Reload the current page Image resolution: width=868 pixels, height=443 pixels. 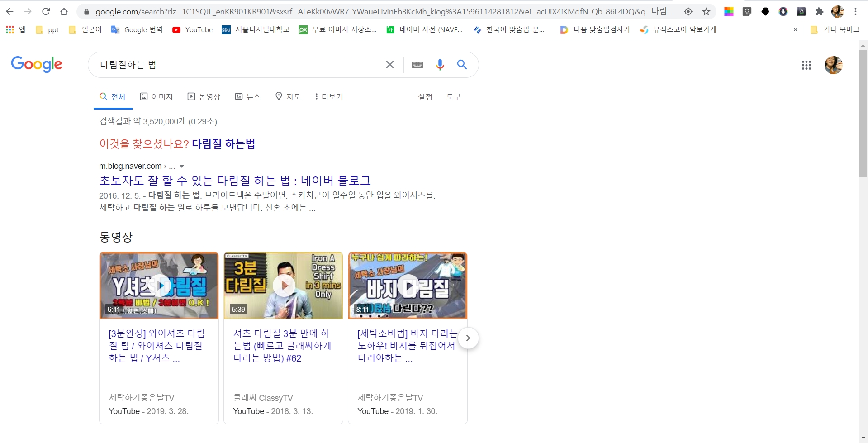[x=46, y=12]
